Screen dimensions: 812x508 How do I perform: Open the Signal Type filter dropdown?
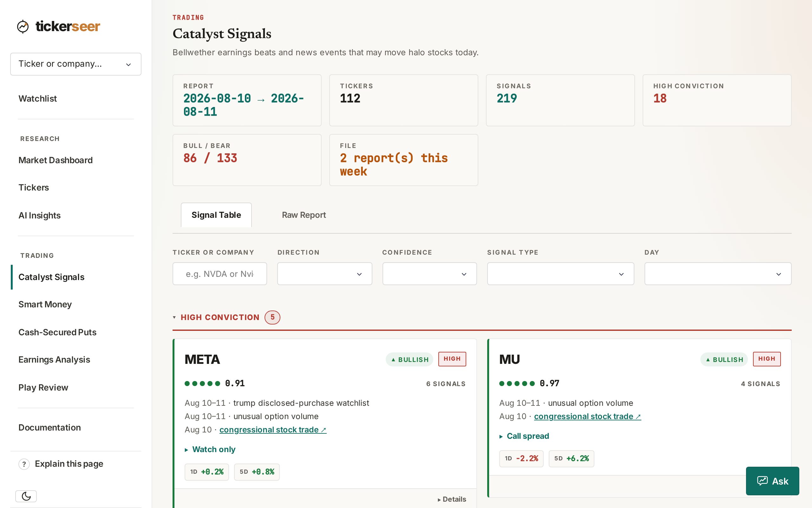pyautogui.click(x=560, y=274)
